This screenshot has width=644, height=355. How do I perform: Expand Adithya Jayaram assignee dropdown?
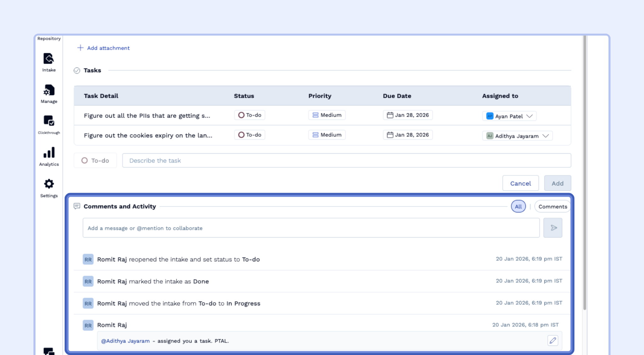click(546, 136)
